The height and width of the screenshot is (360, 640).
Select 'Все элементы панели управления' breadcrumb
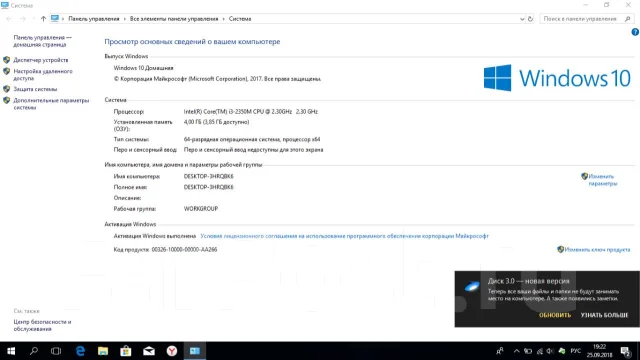pos(174,19)
